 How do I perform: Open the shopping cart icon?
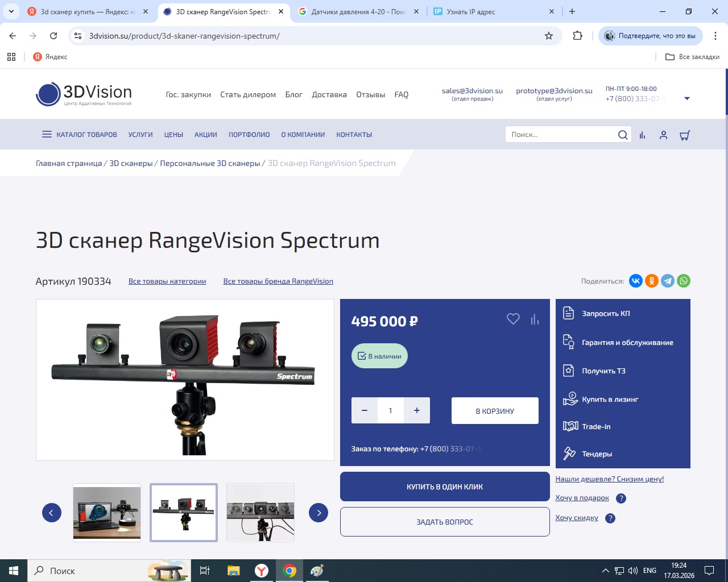[685, 135]
